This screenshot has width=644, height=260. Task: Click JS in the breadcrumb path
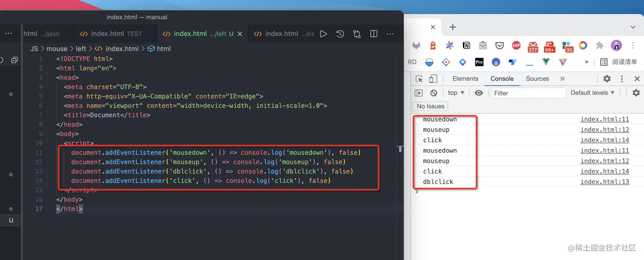tap(34, 49)
